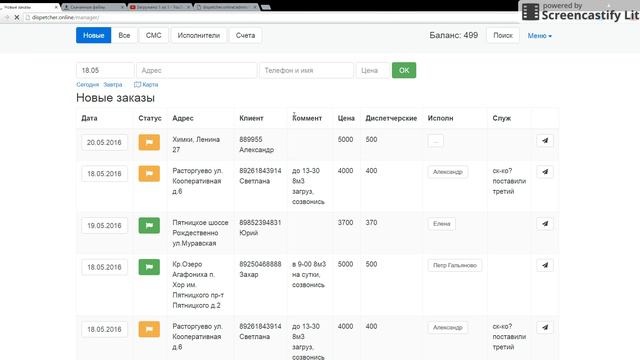Click the browser stop loading X icon

(x=17, y=18)
